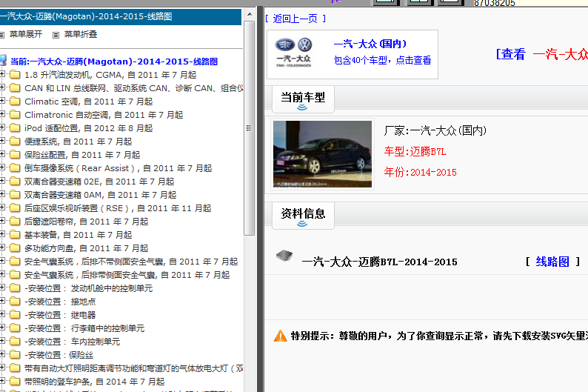The width and height of the screenshot is (588, 392).
Task: Click the current-model icon beside 当前:一汽大众-迈腾
Action: [3, 61]
